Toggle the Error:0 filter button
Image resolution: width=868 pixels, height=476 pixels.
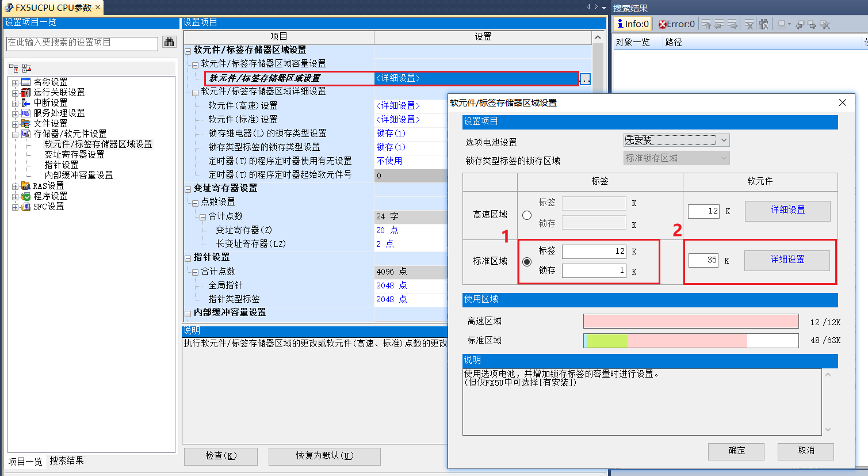pos(676,24)
